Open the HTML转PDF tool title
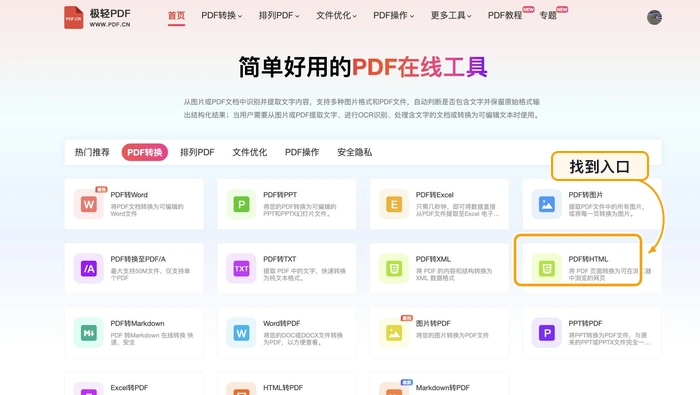700x395 pixels. (x=283, y=388)
